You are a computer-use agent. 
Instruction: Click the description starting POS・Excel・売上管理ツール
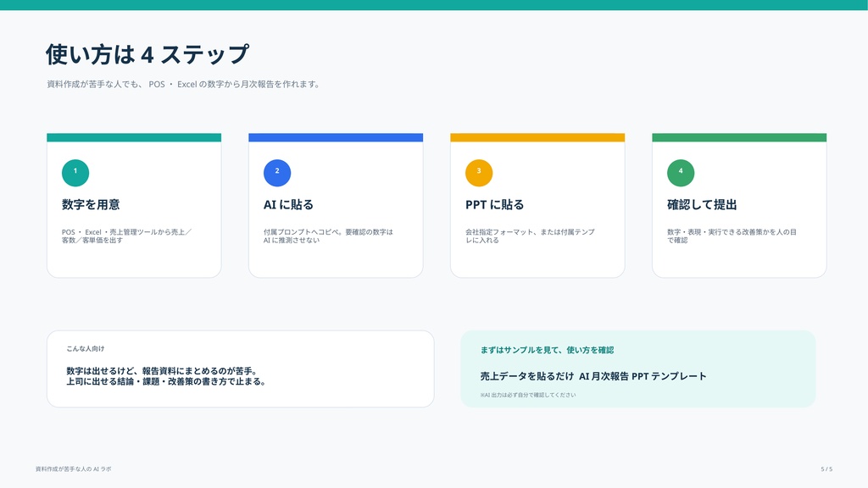(127, 236)
